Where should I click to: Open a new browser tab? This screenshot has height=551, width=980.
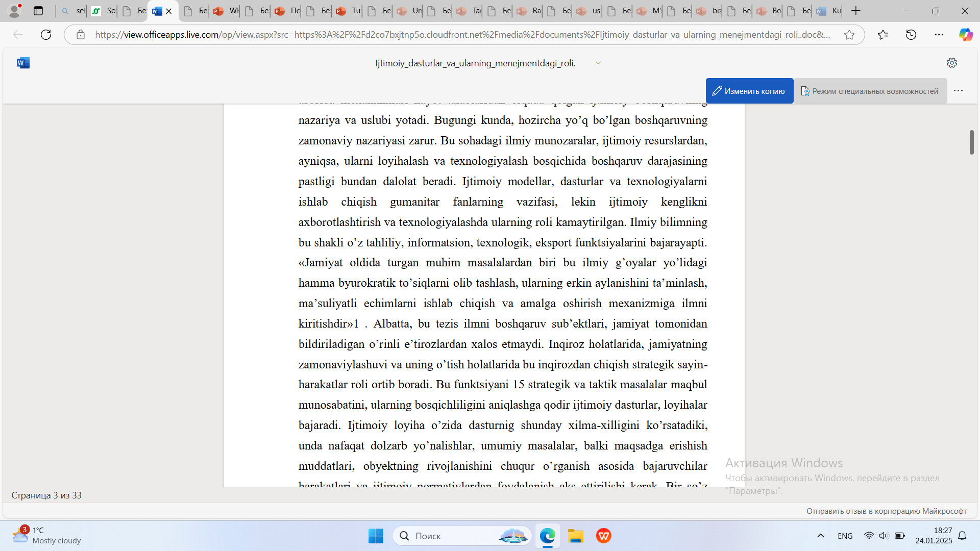click(856, 11)
